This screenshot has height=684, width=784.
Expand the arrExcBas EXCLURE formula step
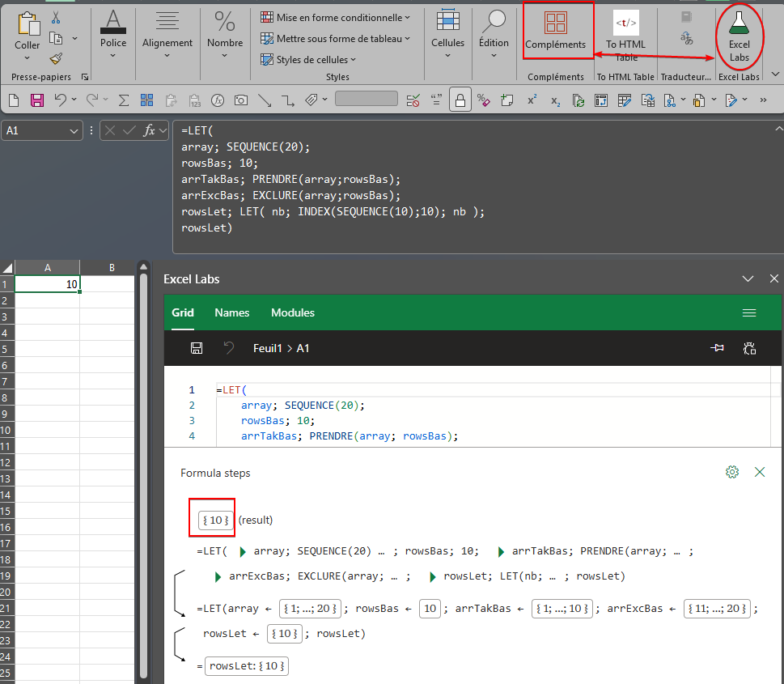click(218, 576)
